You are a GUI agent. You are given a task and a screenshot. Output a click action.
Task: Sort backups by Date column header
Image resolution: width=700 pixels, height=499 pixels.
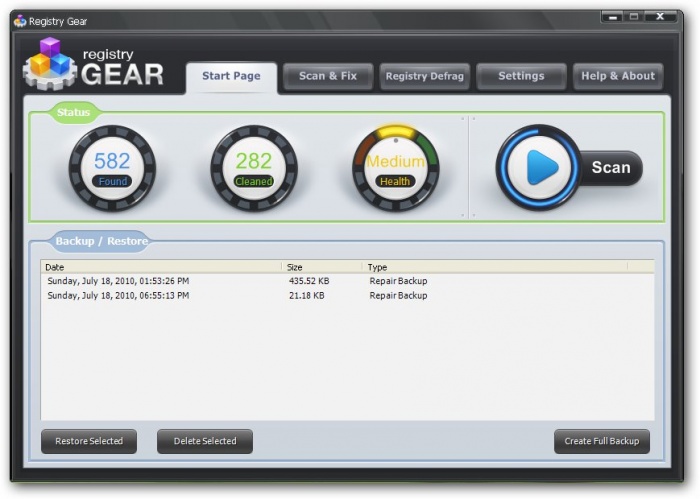tap(161, 267)
